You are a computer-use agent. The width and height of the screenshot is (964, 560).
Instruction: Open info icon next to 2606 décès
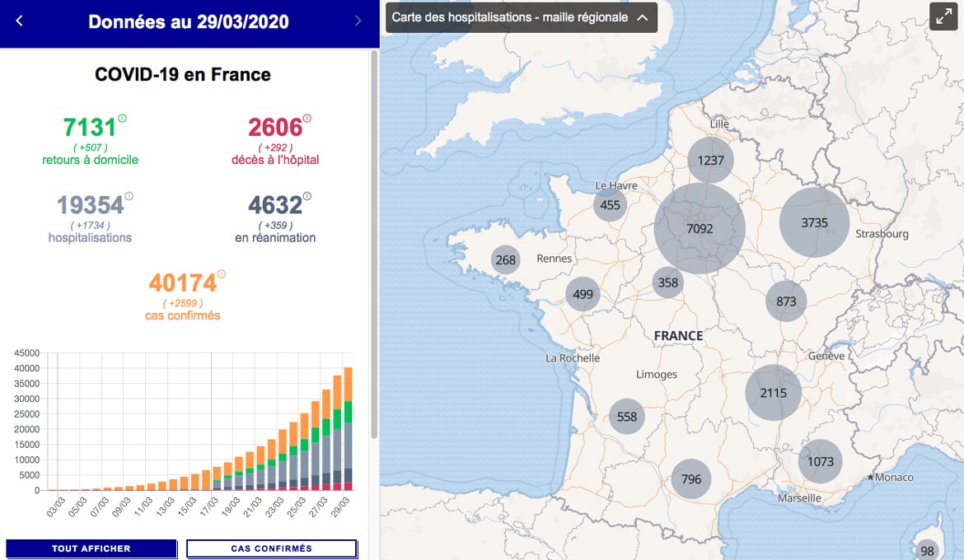point(307,118)
